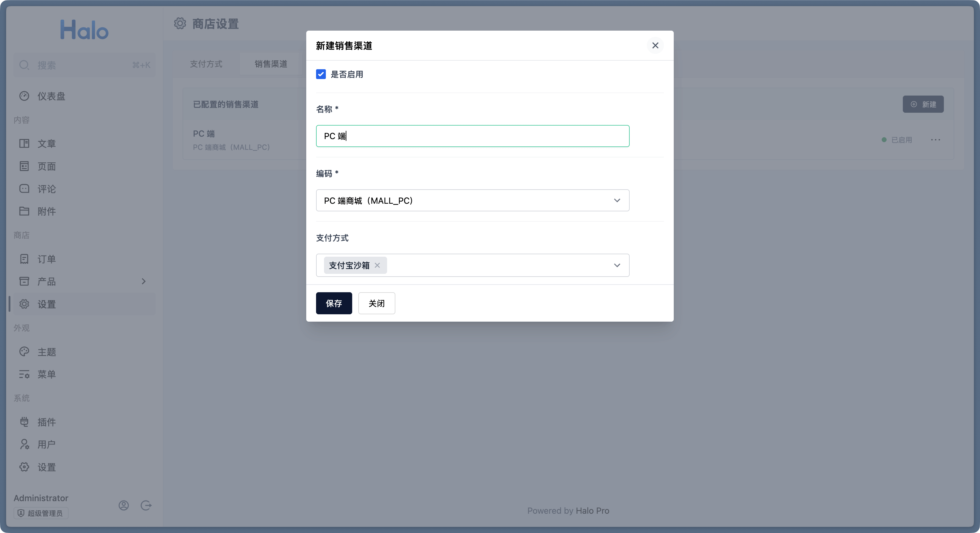
Task: Switch to the 支付方式 tab
Action: [206, 64]
